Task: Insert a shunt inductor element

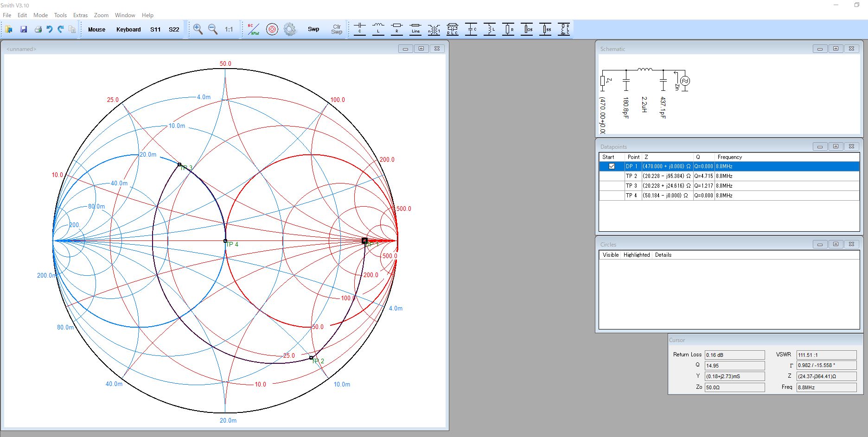Action: coord(490,29)
